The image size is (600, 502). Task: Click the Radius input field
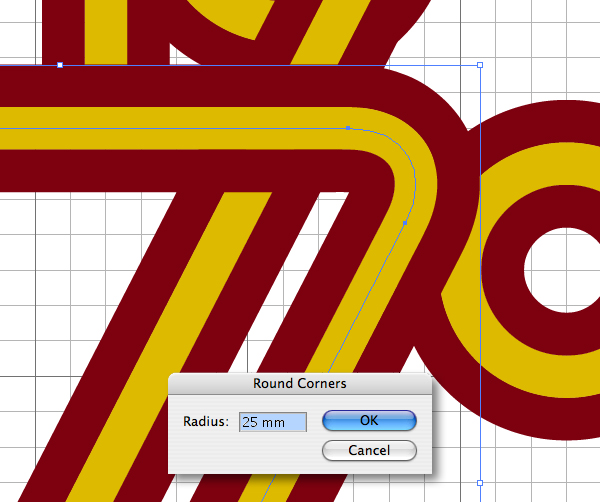click(273, 422)
